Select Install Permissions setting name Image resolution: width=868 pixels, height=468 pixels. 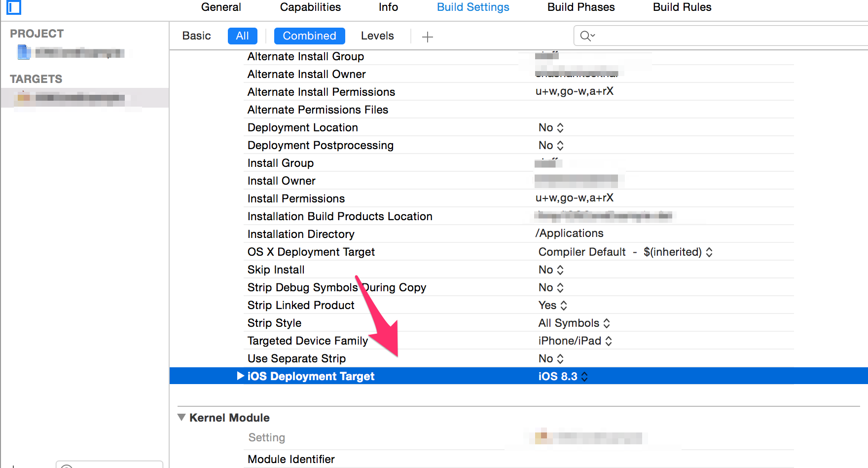pos(296,199)
